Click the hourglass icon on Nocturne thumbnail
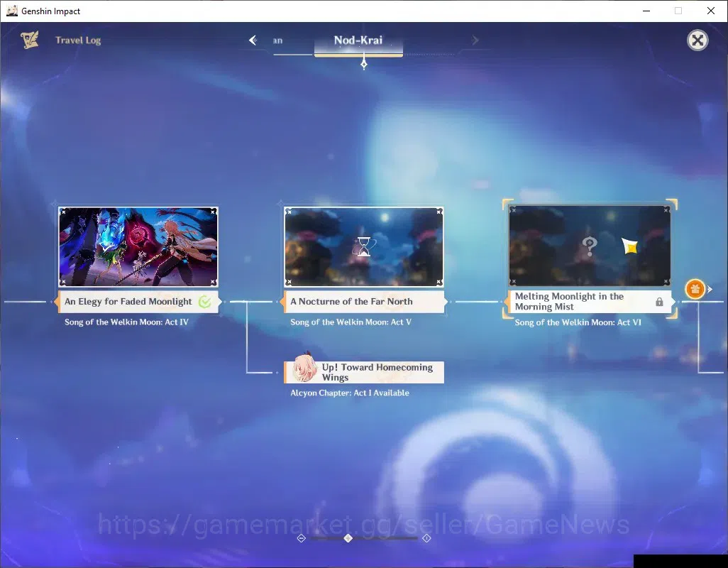728x568 pixels. point(363,246)
